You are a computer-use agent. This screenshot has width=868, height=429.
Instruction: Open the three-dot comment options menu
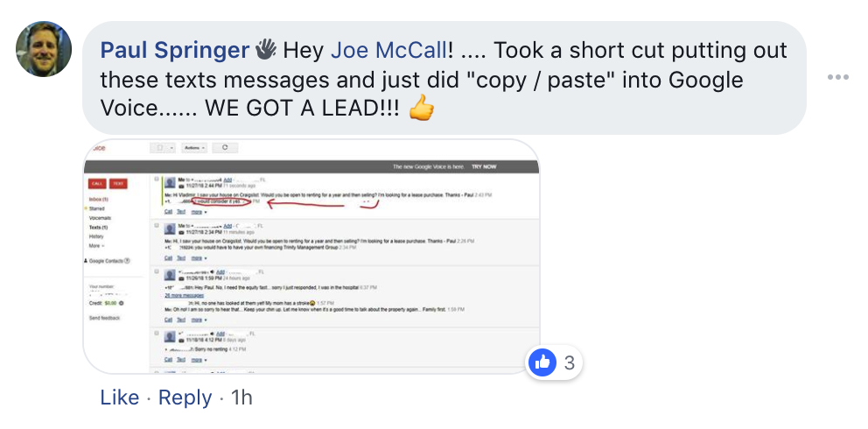(x=837, y=77)
